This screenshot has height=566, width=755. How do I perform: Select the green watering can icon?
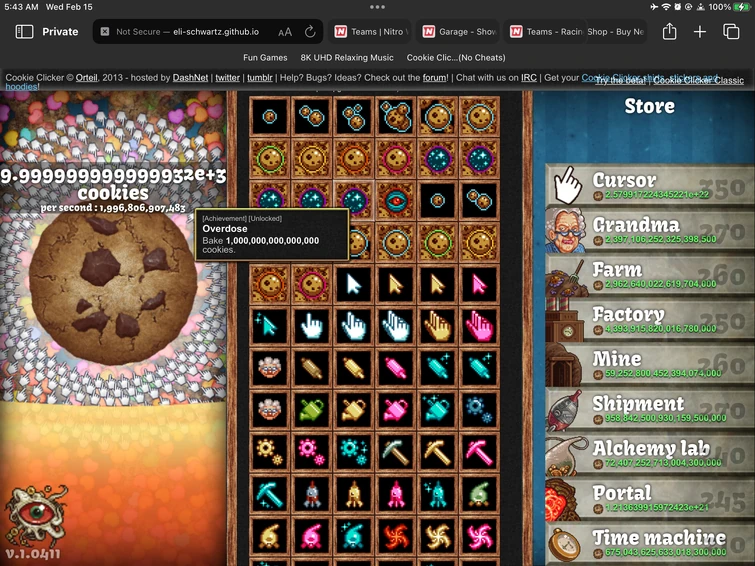[311, 409]
